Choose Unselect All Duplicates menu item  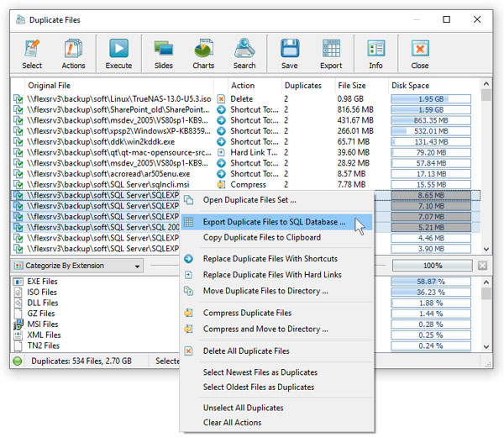coord(276,408)
